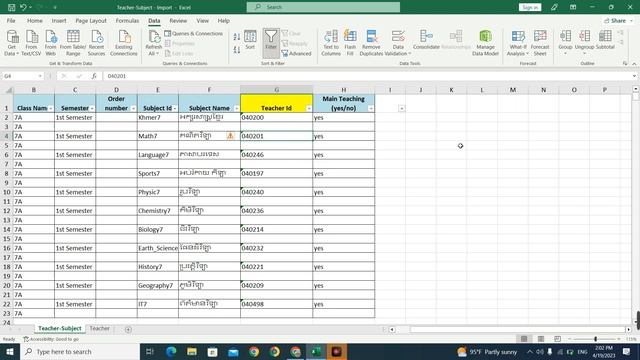This screenshot has width=640, height=360.
Task: Open File Explorer from taskbar
Action: tap(192, 351)
